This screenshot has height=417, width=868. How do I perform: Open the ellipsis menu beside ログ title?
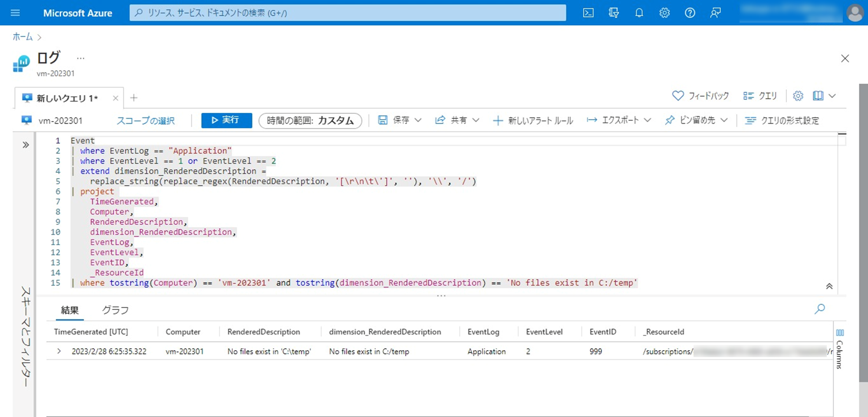click(81, 58)
